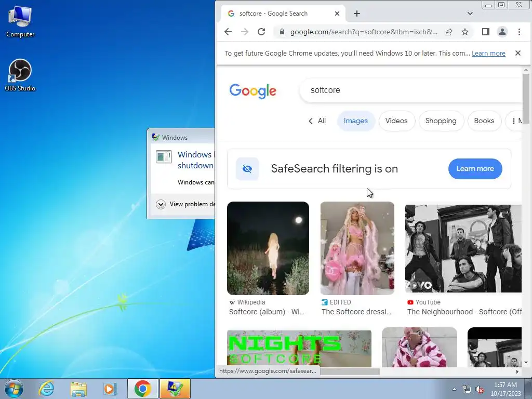Go back in Chrome with back arrow
Screen dimensions: 532x399
pyautogui.click(x=228, y=32)
